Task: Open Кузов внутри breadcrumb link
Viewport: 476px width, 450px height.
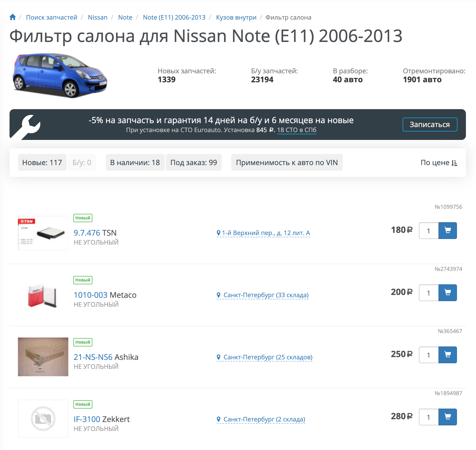Action: point(236,17)
